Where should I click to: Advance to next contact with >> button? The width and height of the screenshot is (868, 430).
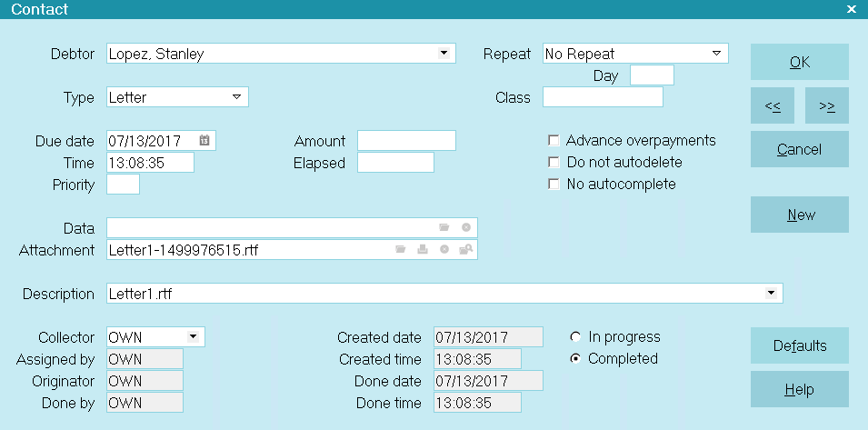tap(826, 105)
